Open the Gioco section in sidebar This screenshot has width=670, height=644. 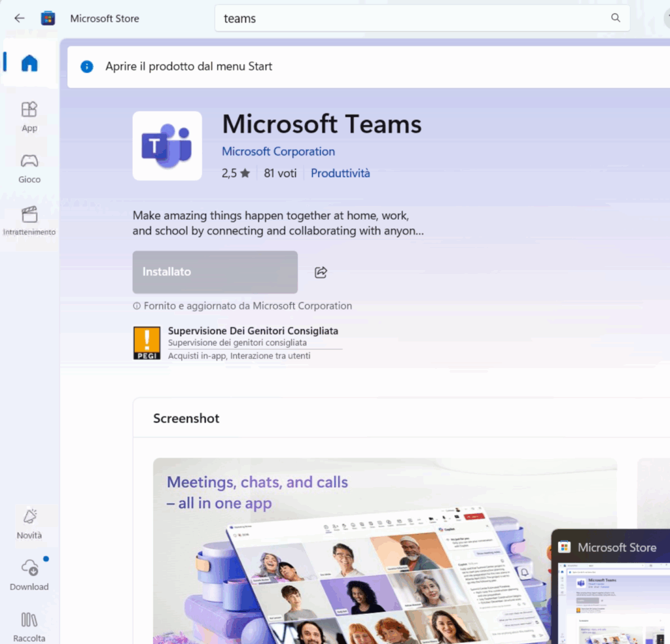coord(29,169)
